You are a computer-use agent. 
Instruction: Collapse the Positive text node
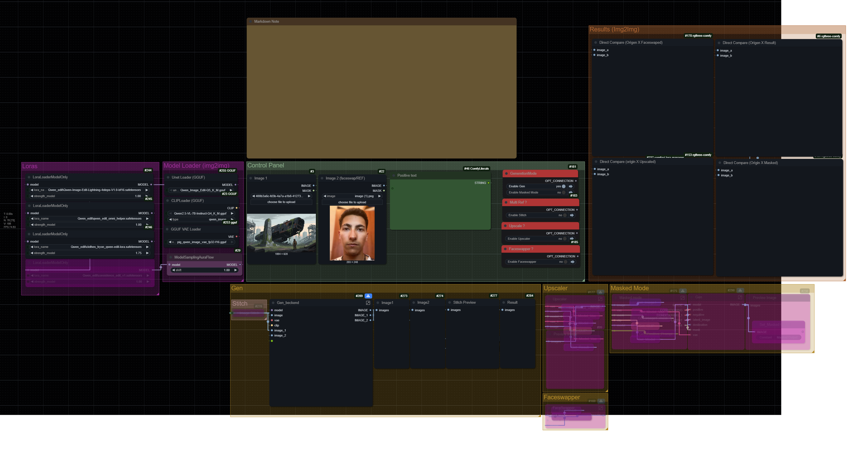click(394, 175)
